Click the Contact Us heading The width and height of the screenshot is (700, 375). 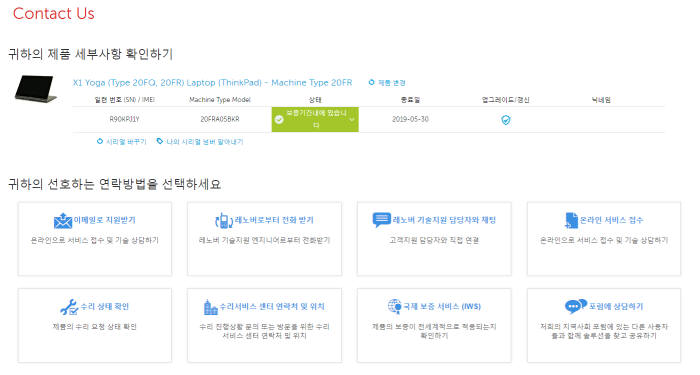click(54, 13)
